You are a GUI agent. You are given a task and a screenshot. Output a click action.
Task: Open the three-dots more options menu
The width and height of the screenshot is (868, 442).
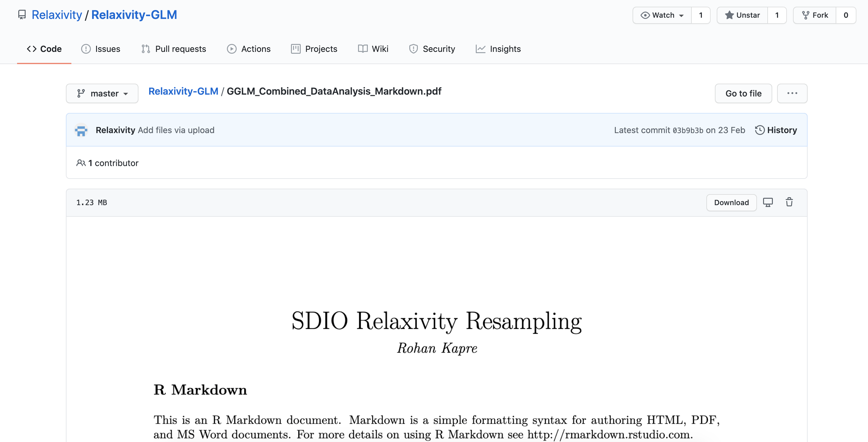click(x=792, y=93)
